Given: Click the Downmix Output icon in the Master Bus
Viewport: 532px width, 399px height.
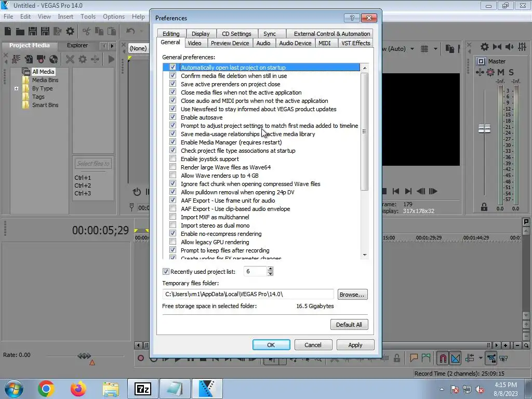Looking at the screenshot, I should 497,47.
